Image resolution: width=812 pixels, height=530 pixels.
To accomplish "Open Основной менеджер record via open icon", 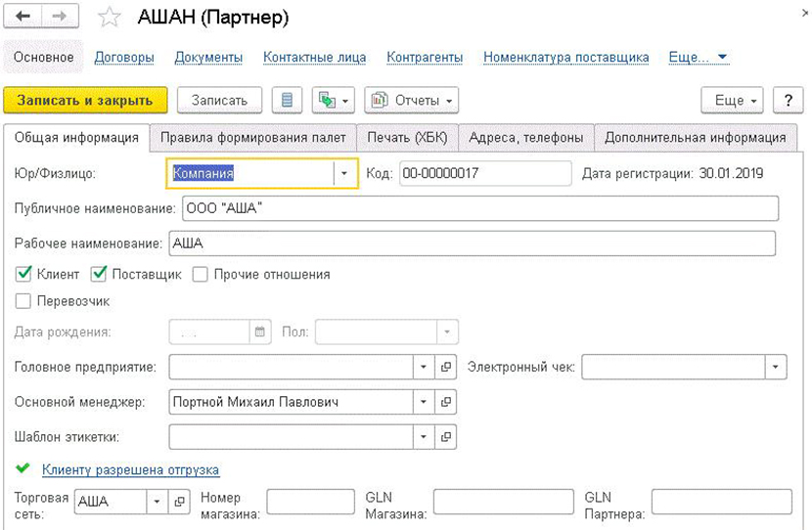I will coord(446,401).
